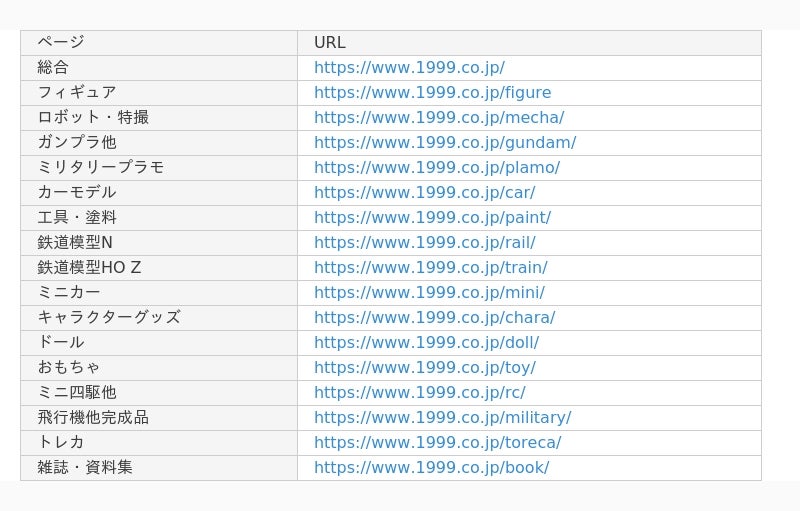Follow the military/ URL link
Image resolution: width=800 pixels, height=511 pixels.
(x=443, y=418)
